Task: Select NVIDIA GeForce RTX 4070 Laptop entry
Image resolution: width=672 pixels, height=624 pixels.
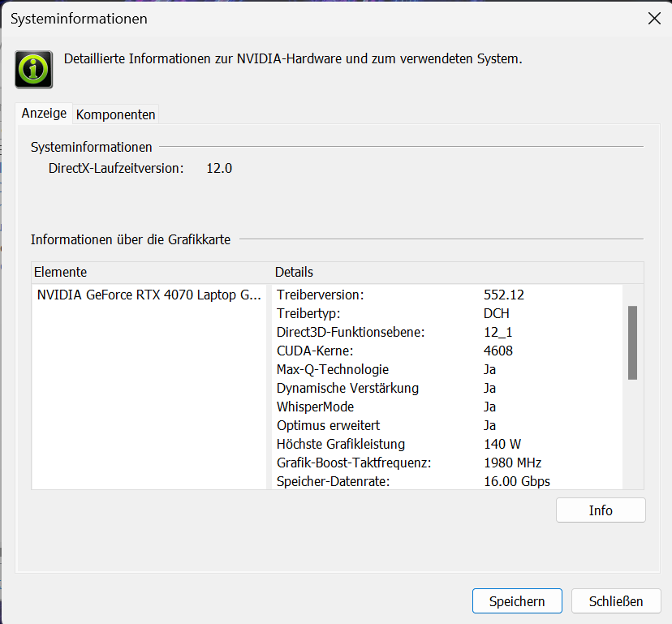Action: coord(149,295)
